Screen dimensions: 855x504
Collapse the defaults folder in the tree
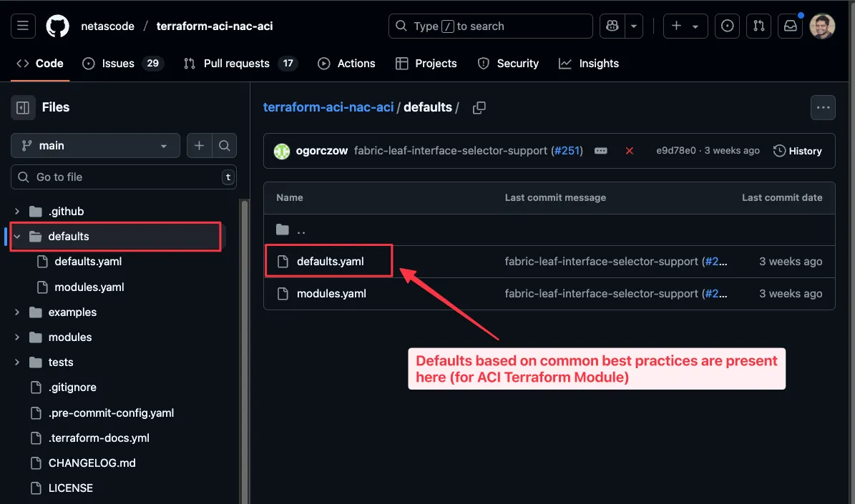tap(17, 236)
